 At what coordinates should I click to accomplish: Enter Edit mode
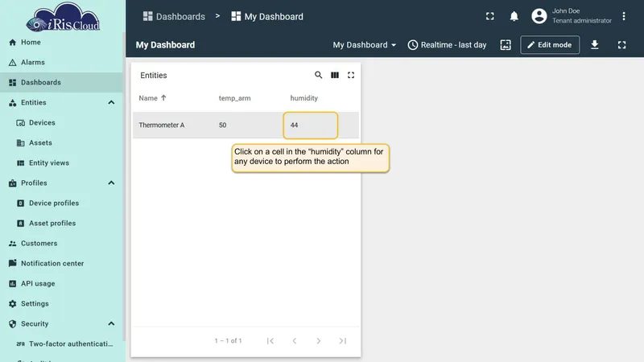tap(550, 45)
